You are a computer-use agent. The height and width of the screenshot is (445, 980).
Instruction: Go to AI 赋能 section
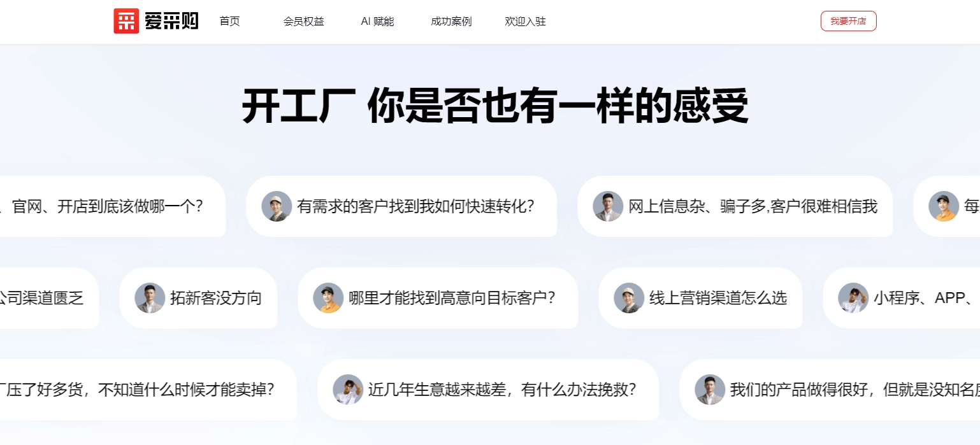pos(377,21)
